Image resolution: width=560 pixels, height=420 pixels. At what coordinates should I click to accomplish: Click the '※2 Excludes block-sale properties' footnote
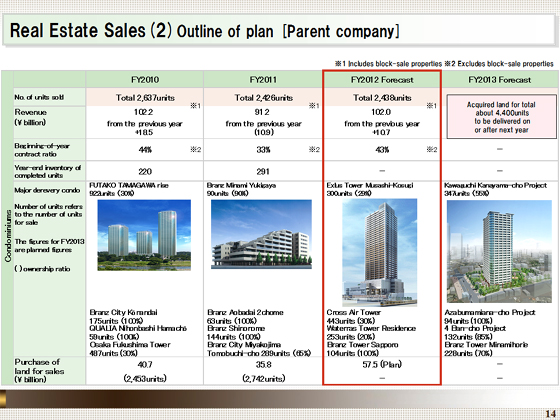click(x=499, y=64)
